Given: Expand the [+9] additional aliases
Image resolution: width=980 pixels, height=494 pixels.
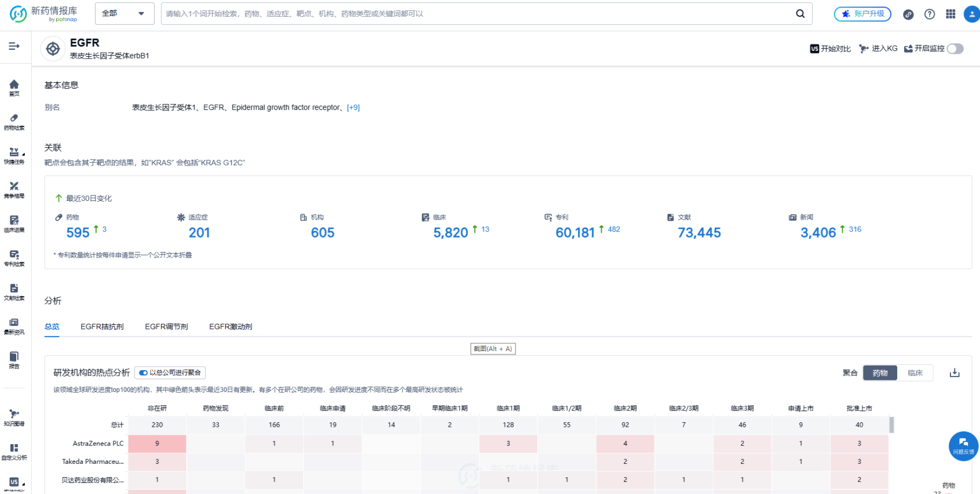Looking at the screenshot, I should click(x=353, y=108).
